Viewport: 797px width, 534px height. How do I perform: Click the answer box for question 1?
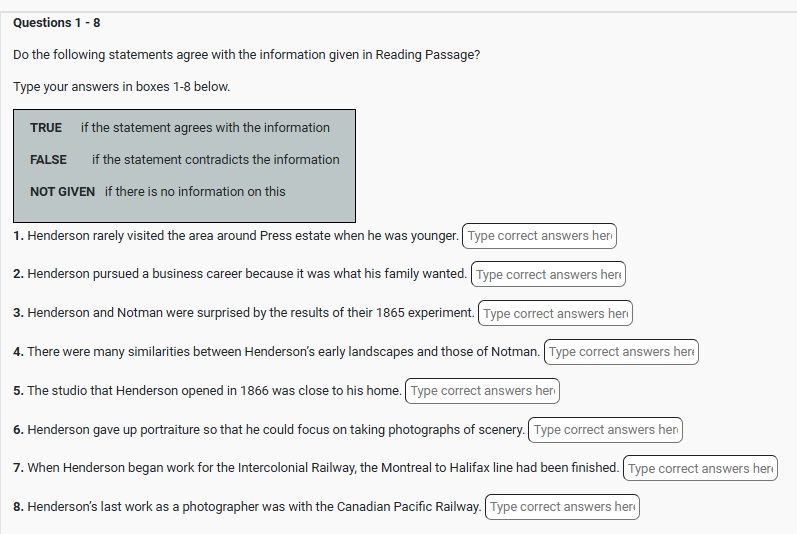pos(540,236)
